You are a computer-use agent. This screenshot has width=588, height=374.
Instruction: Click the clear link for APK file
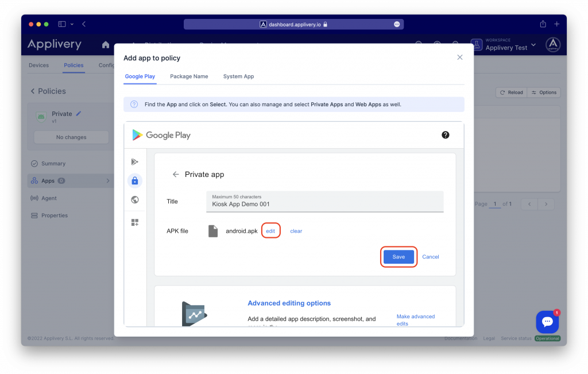pyautogui.click(x=296, y=231)
